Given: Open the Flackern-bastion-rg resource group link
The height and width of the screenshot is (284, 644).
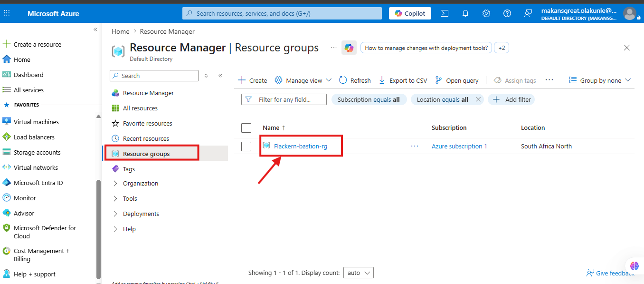Looking at the screenshot, I should pyautogui.click(x=301, y=146).
